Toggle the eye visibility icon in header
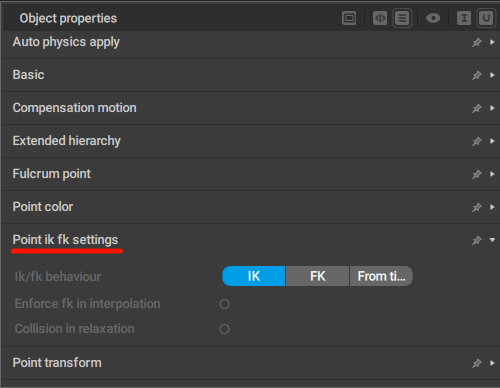 pyautogui.click(x=433, y=18)
